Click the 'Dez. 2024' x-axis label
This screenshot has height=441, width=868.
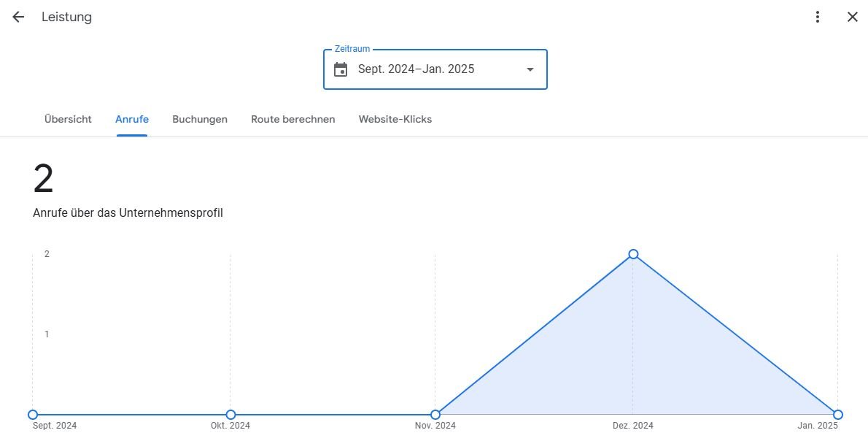[x=632, y=426]
